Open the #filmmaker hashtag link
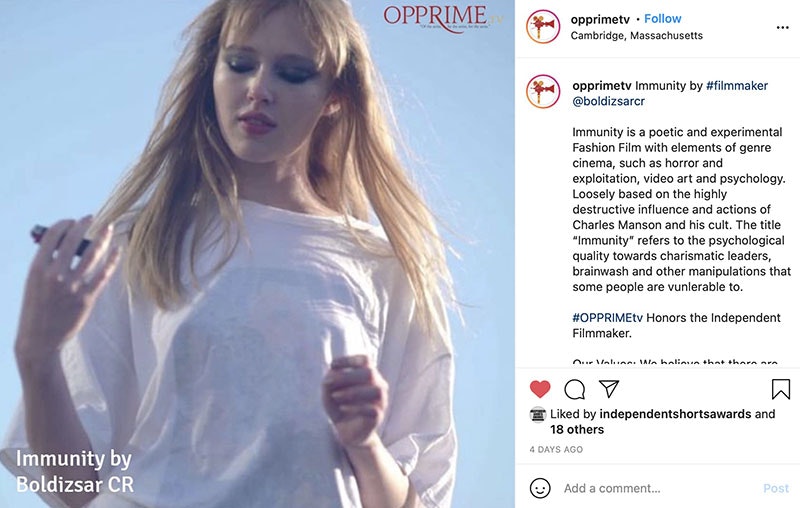Viewport: 800px width, 508px height. 737,86
